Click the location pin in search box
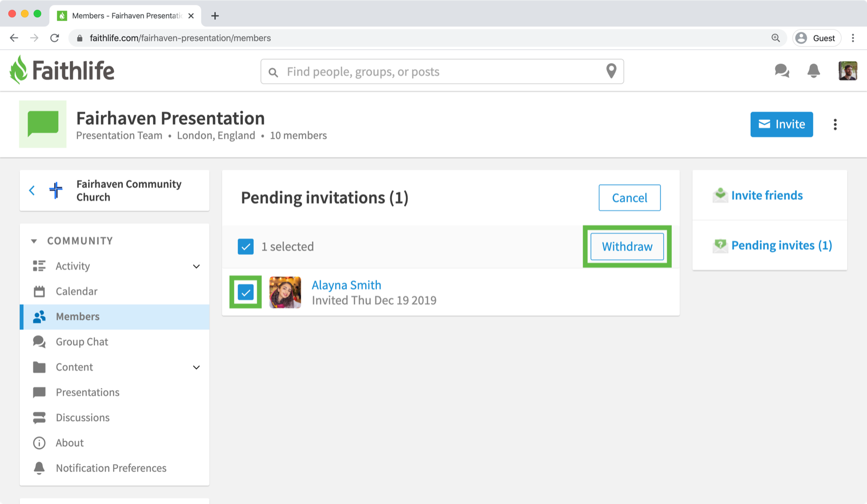This screenshot has height=504, width=867. (x=611, y=71)
